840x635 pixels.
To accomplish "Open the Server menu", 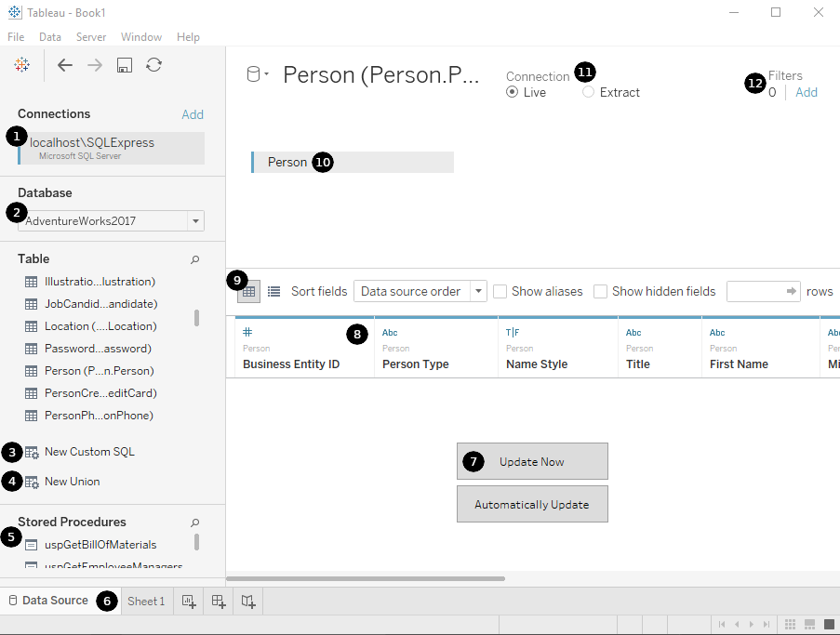I will pos(91,37).
